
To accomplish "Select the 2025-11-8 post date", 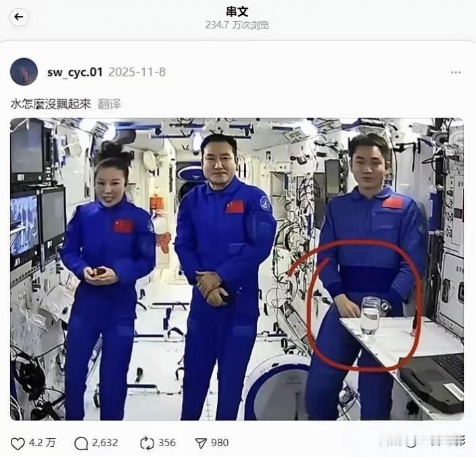I will (137, 72).
